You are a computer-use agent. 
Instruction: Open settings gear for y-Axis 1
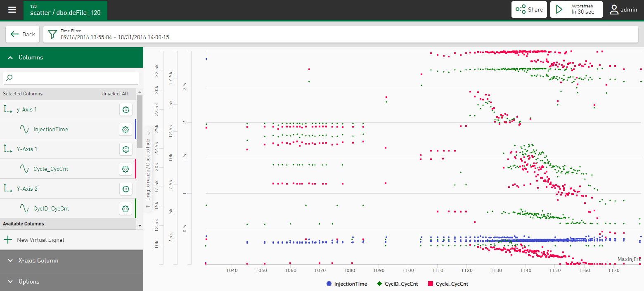[x=125, y=110]
